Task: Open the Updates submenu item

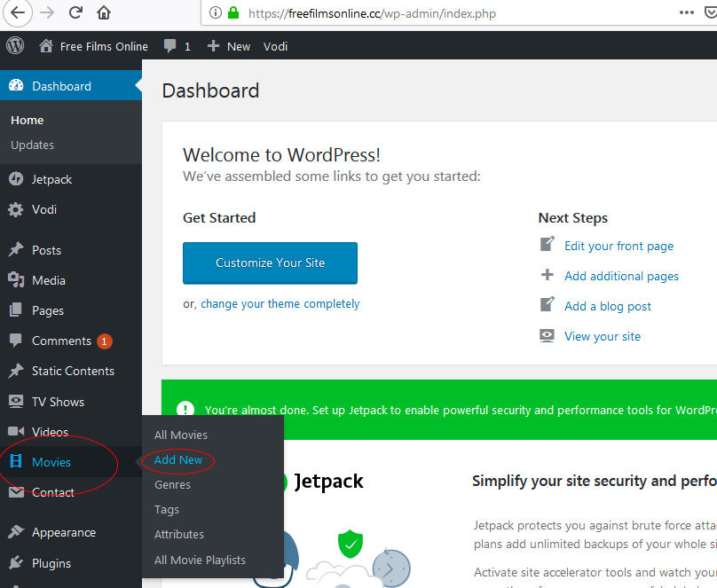Action: tap(32, 145)
